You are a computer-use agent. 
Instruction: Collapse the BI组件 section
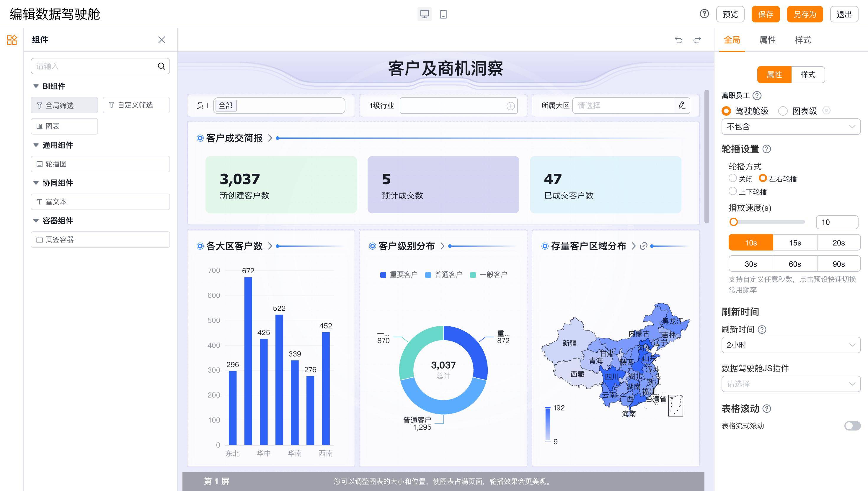click(x=36, y=86)
